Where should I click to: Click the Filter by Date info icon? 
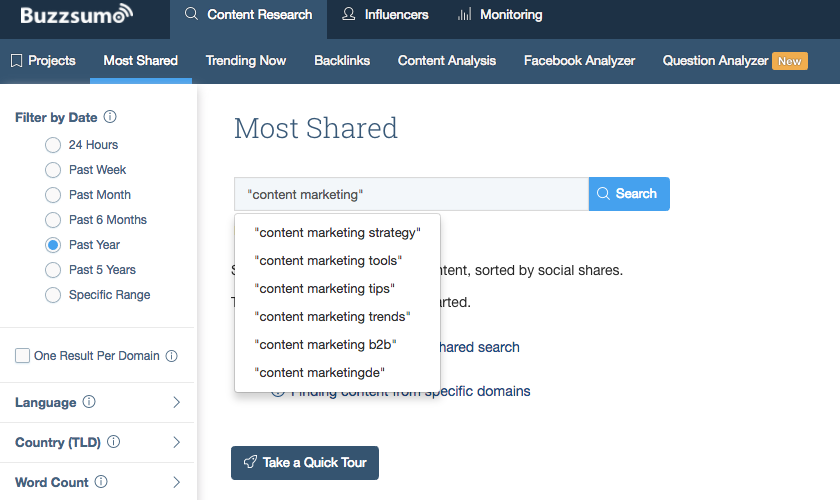point(110,117)
